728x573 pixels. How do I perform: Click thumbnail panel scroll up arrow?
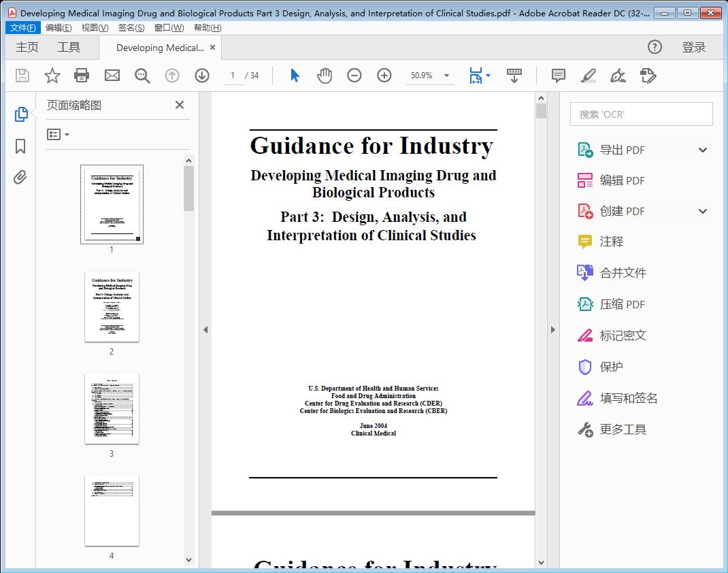pyautogui.click(x=188, y=161)
